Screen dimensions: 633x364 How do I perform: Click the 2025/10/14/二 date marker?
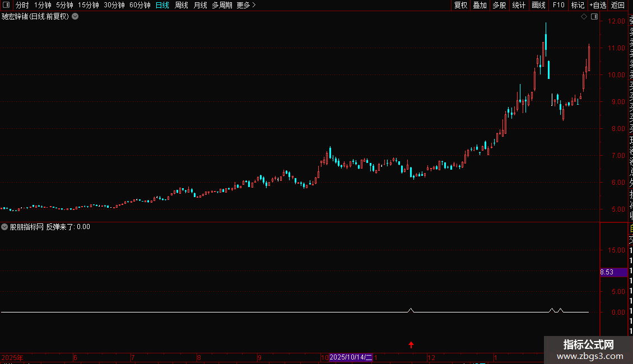tap(351, 357)
